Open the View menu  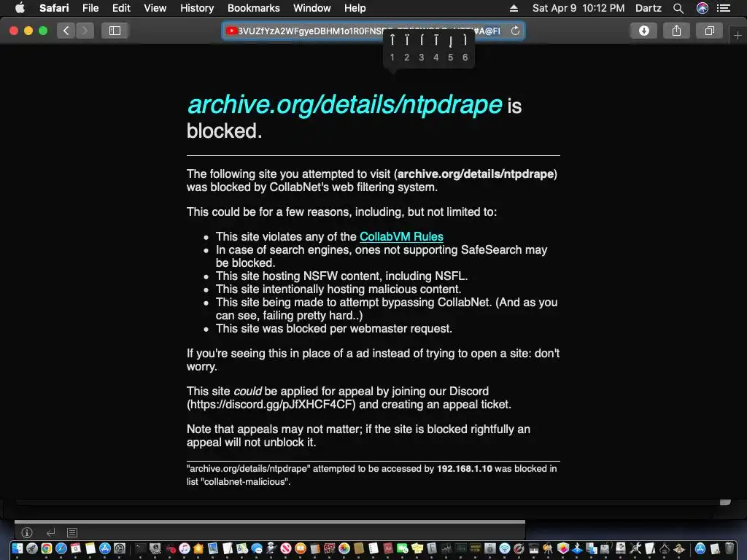pos(155,8)
